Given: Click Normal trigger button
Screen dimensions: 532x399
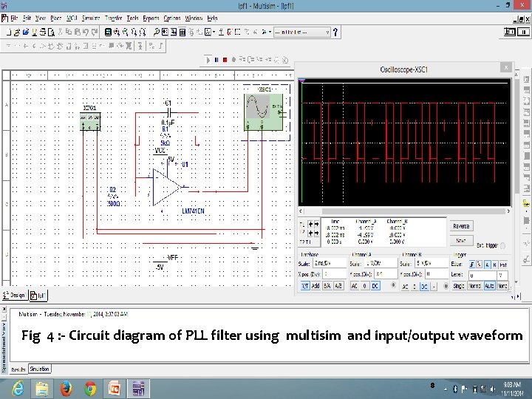Looking at the screenshot, I should [475, 286].
